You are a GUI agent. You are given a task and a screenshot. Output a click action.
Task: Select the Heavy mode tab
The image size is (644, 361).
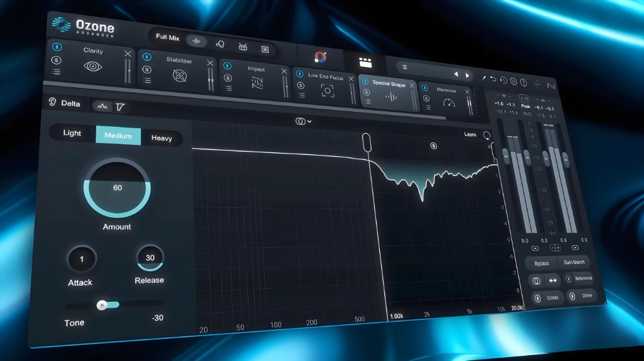161,139
